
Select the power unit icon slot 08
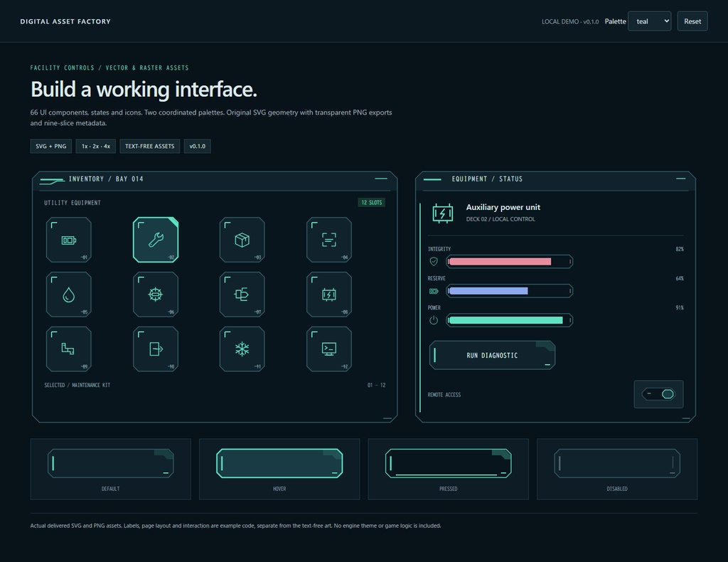328,295
